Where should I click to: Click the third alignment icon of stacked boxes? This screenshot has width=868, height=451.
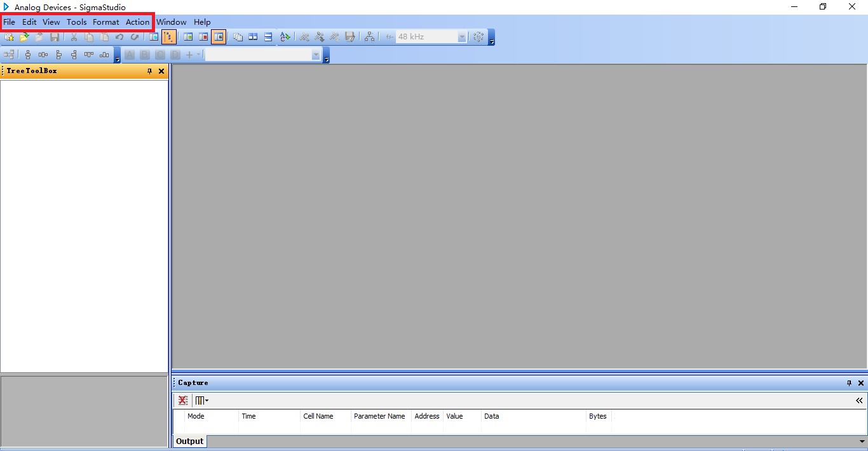58,55
